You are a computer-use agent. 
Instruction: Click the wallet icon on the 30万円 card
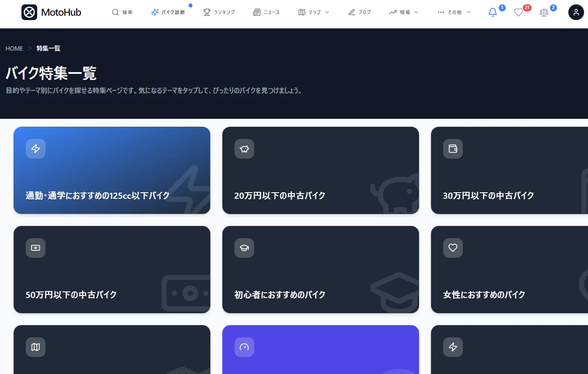453,149
